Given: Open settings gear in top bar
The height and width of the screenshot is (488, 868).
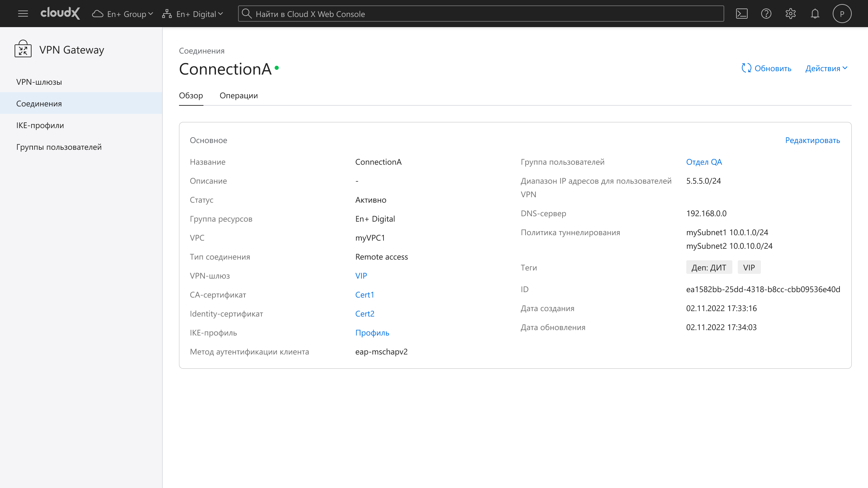Looking at the screenshot, I should 790,14.
